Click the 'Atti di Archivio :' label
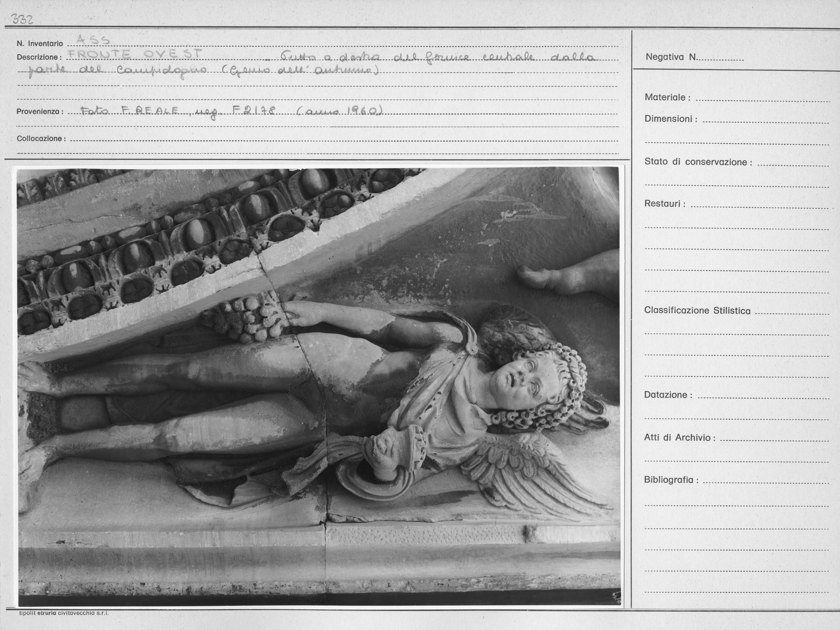 [x=679, y=437]
